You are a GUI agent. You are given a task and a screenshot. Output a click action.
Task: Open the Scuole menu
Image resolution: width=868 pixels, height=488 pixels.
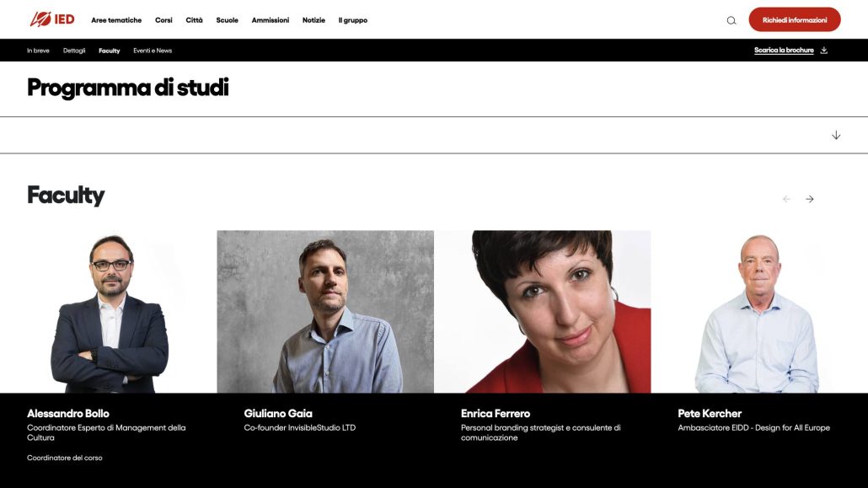point(227,20)
